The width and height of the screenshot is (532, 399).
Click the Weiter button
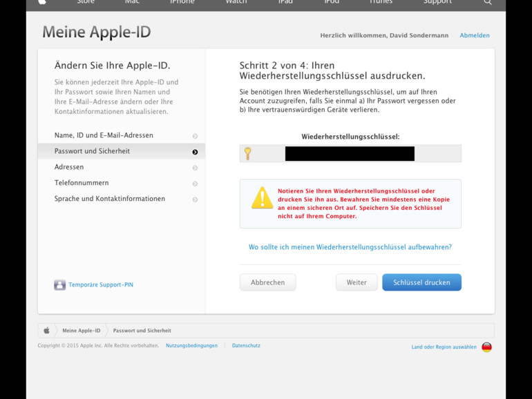click(357, 282)
